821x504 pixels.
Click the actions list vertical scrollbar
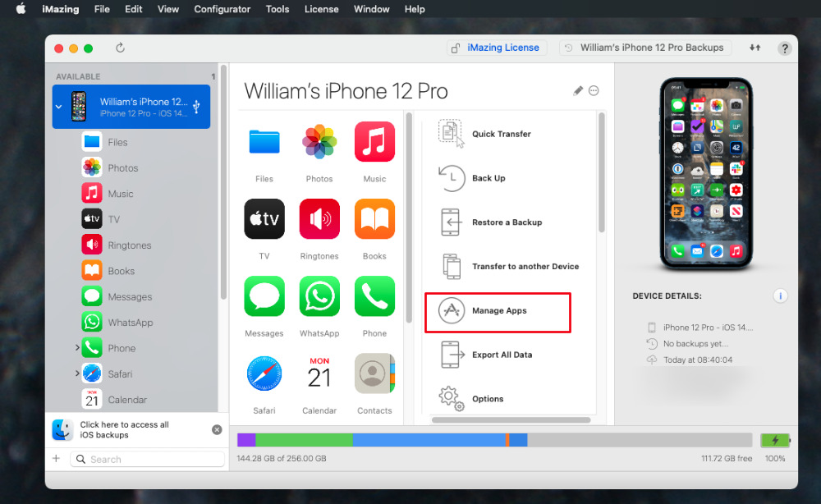pyautogui.click(x=602, y=172)
